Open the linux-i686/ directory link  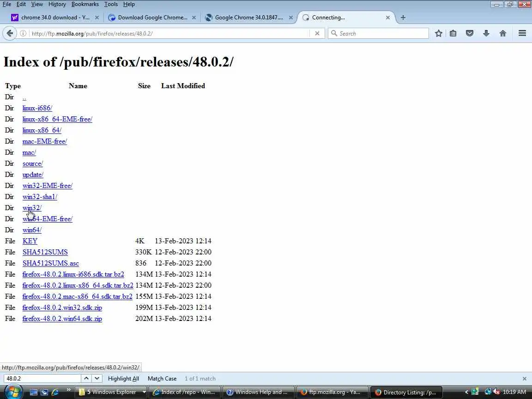coord(37,108)
